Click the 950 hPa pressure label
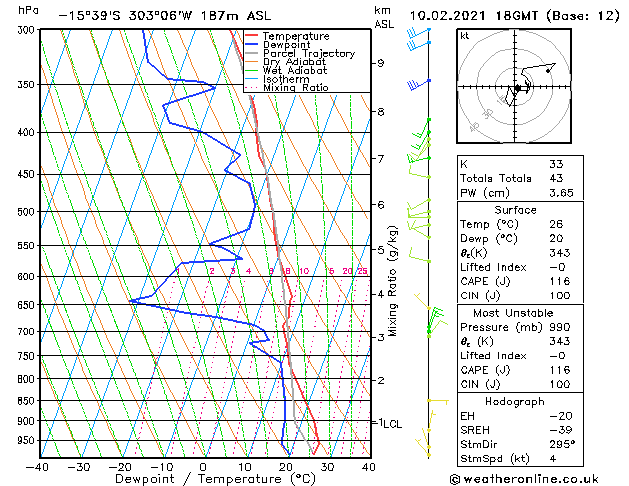The image size is (629, 486). 27,440
